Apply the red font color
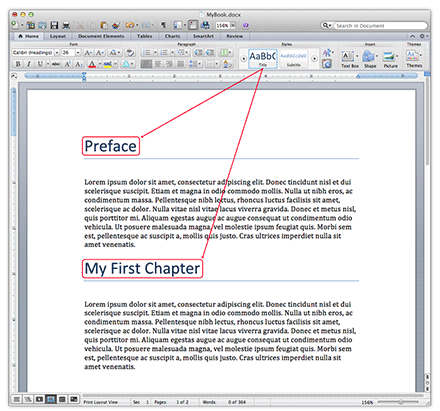440x411 pixels. [x=92, y=64]
